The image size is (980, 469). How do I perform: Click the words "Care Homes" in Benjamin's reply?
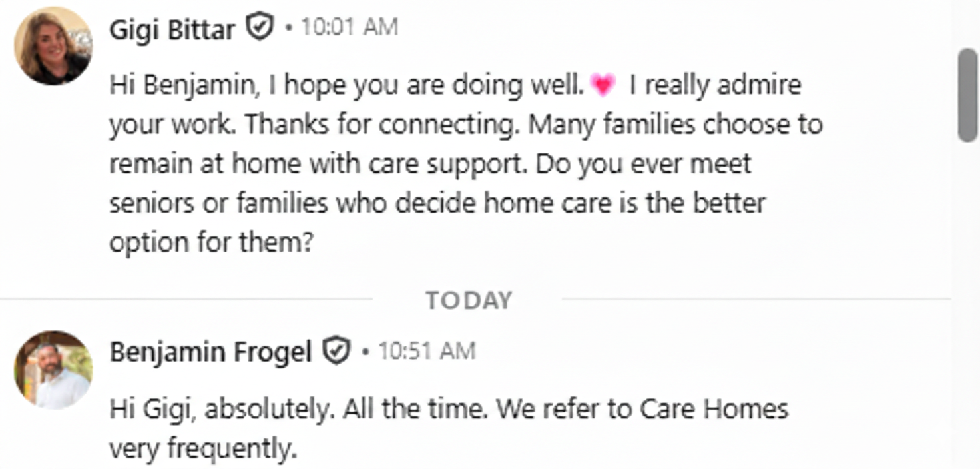pyautogui.click(x=714, y=409)
